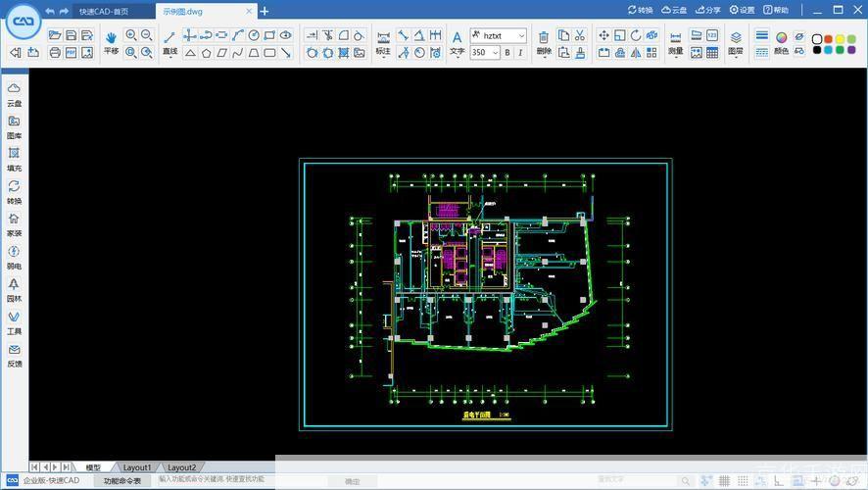Click the Zoom Out magnifier icon

147,35
